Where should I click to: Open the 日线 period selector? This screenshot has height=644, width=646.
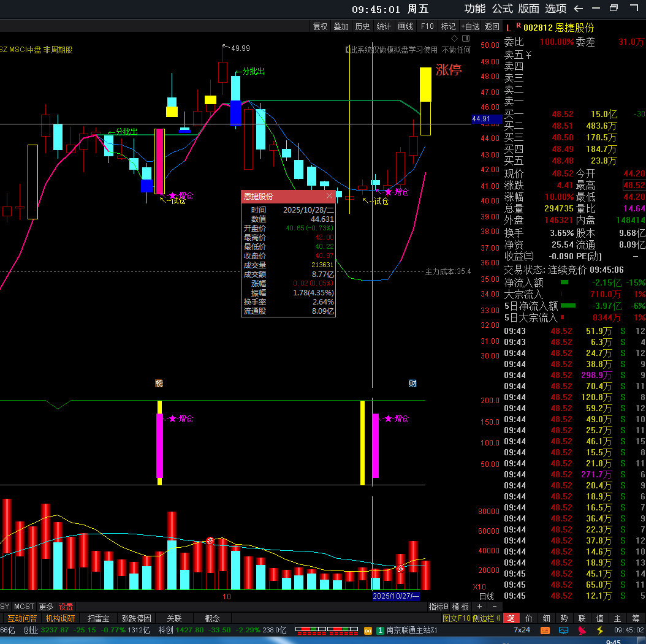(x=486, y=596)
